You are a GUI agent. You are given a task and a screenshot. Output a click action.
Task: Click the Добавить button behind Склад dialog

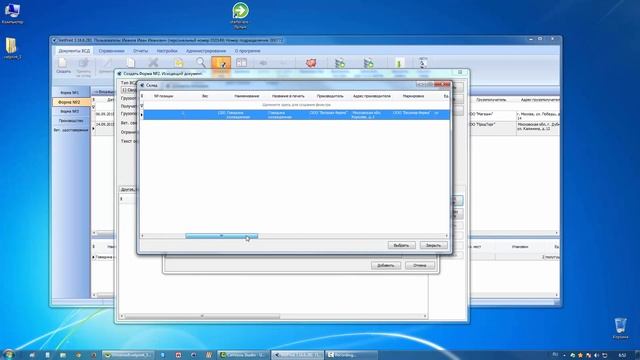tap(386, 265)
